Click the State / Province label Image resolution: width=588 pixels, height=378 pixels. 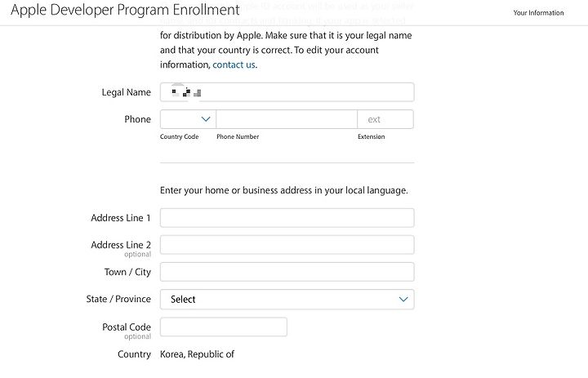[x=118, y=299]
